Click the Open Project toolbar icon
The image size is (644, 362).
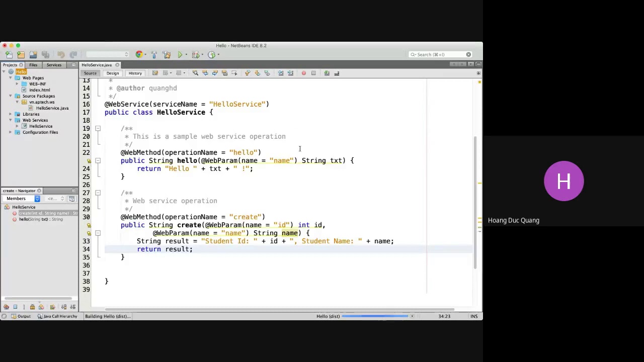click(33, 54)
